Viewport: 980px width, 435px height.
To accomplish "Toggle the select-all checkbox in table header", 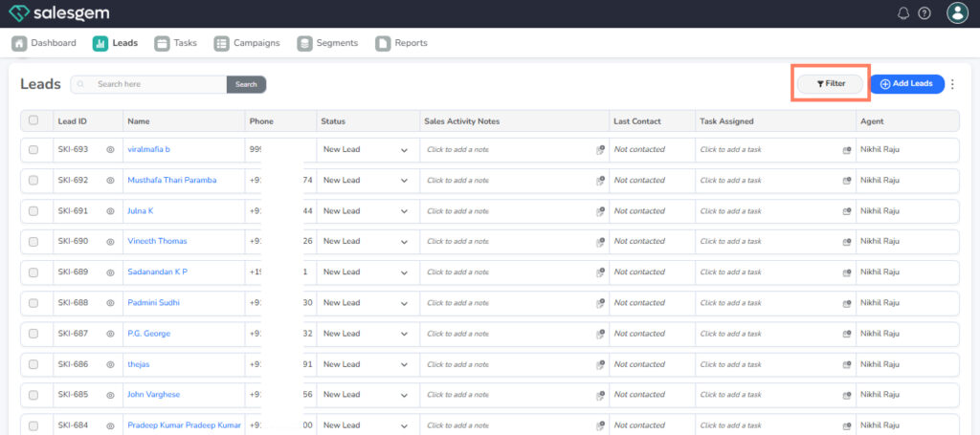I will pos(33,120).
